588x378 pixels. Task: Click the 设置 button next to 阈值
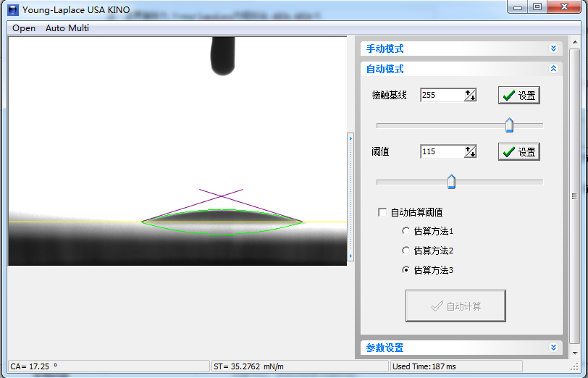[518, 151]
